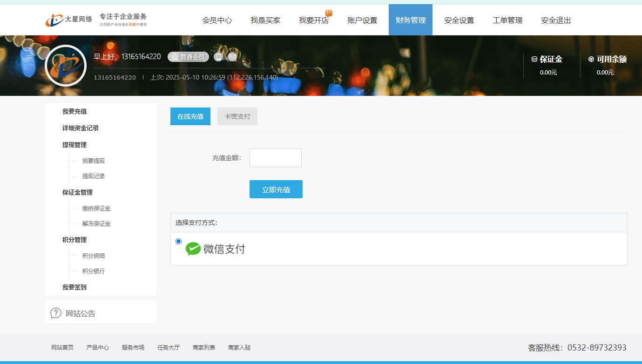The height and width of the screenshot is (364, 642).
Task: Select the 微信支付 radio button
Action: coord(179,241)
